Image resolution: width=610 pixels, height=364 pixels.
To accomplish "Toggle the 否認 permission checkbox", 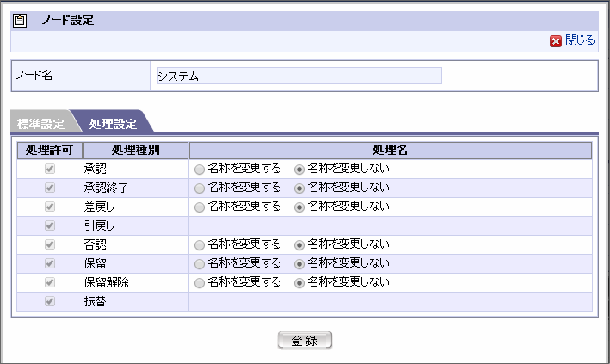I will (x=50, y=244).
